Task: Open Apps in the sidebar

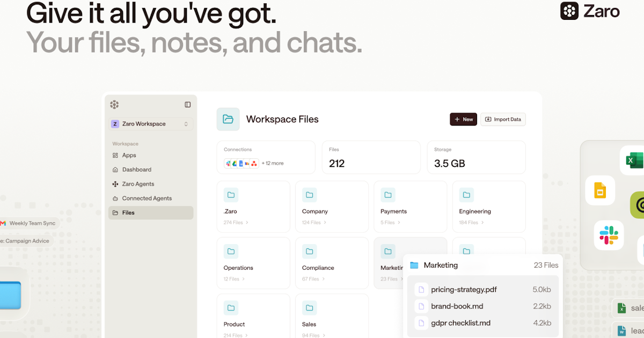Action: tap(151, 156)
